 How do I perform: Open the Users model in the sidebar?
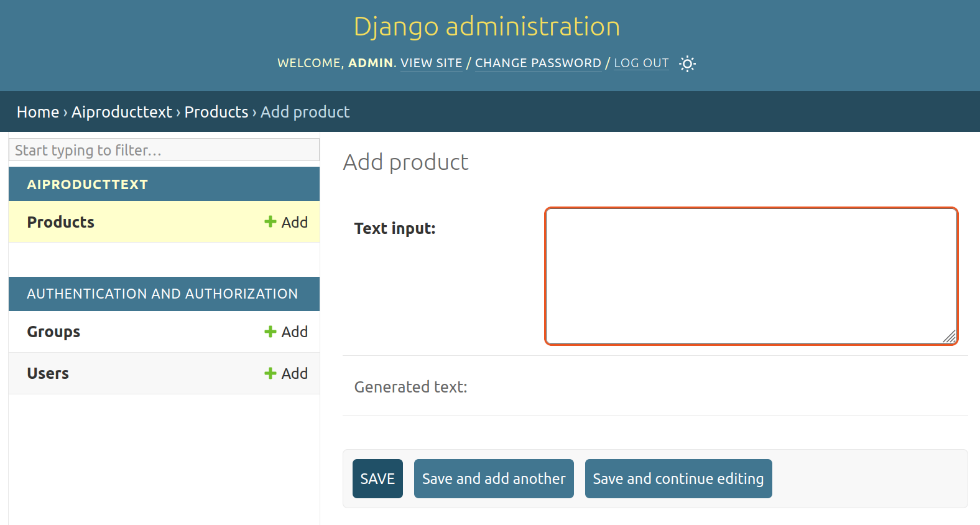click(48, 373)
